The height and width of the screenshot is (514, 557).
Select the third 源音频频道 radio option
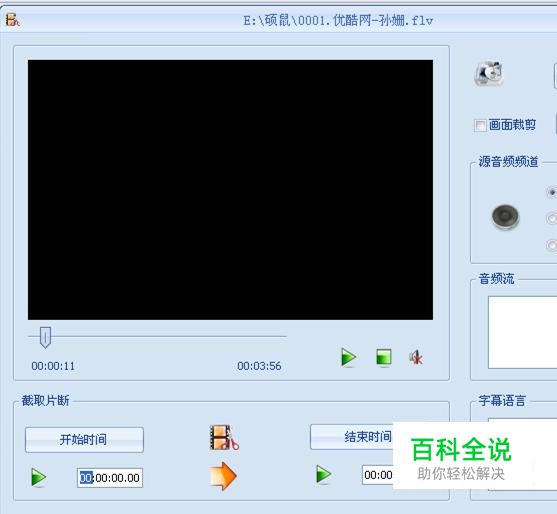point(552,245)
